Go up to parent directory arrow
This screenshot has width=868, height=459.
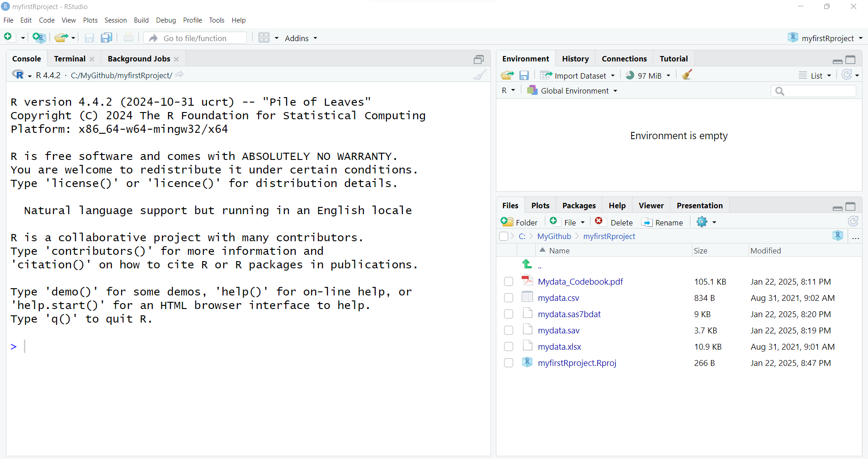[527, 264]
